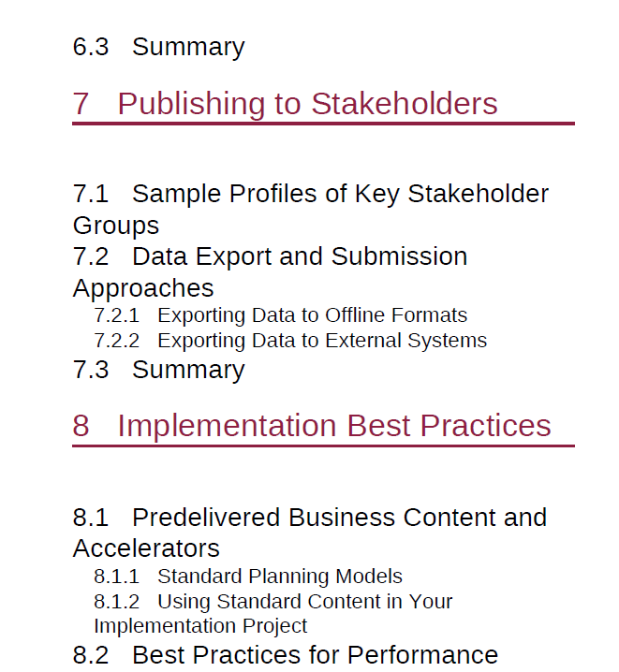This screenshot has height=672, width=619.
Task: Open the 6.3 Summary section
Action: click(x=158, y=47)
